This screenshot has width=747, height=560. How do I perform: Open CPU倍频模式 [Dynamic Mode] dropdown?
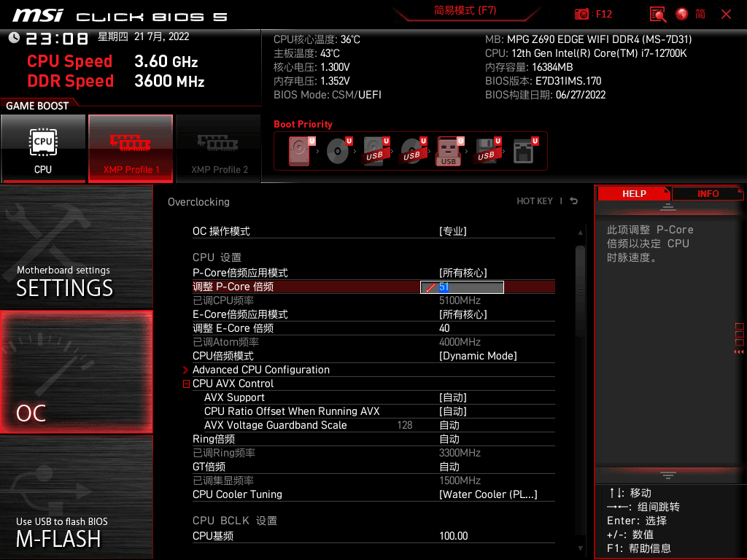coord(478,356)
